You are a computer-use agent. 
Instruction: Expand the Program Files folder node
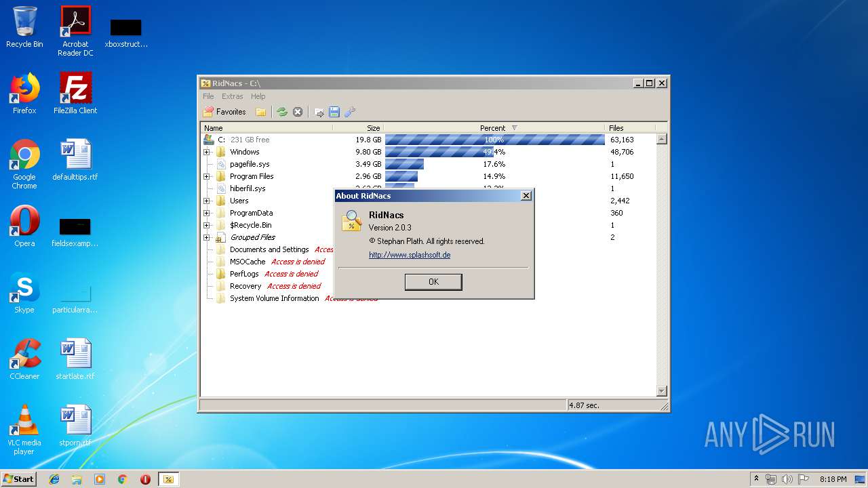point(207,176)
